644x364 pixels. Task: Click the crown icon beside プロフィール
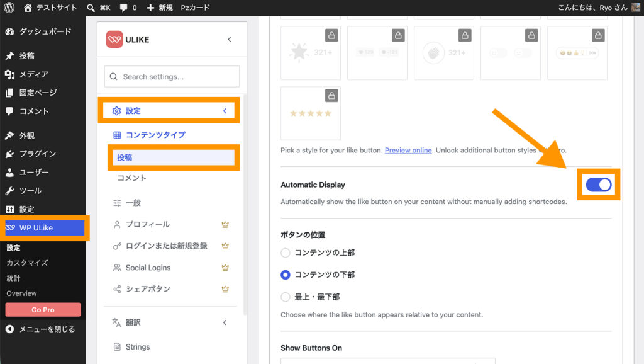pos(225,224)
